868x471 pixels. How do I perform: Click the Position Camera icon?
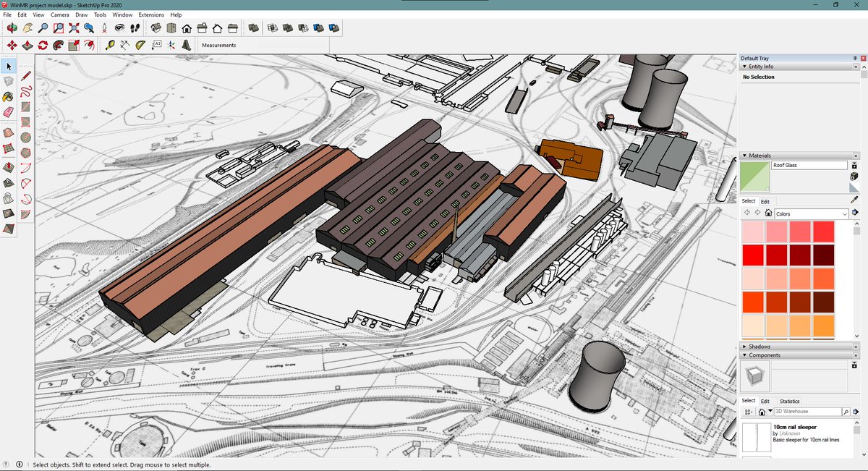pyautogui.click(x=104, y=28)
